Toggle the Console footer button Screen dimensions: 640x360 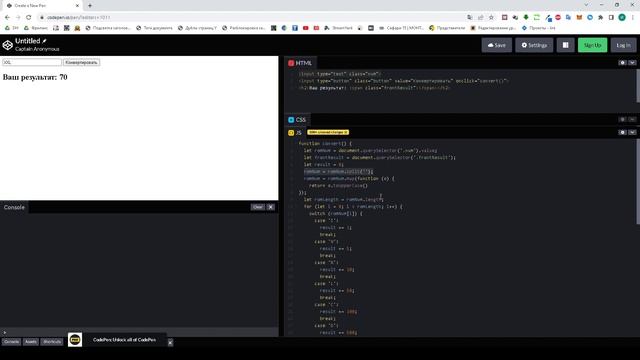click(x=11, y=342)
